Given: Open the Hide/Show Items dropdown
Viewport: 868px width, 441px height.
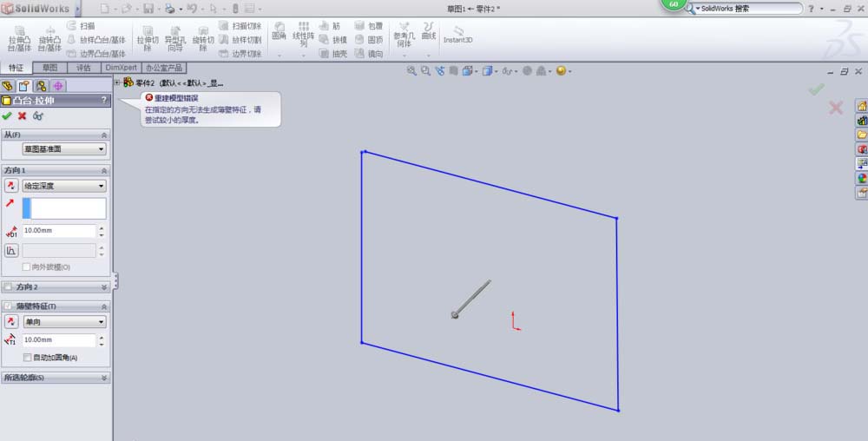Looking at the screenshot, I should coord(510,71).
